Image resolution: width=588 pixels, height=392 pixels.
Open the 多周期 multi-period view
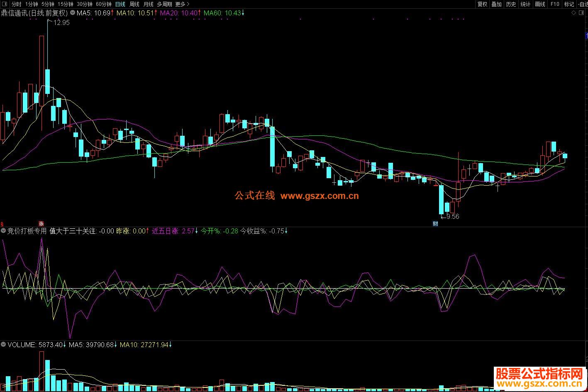click(164, 4)
